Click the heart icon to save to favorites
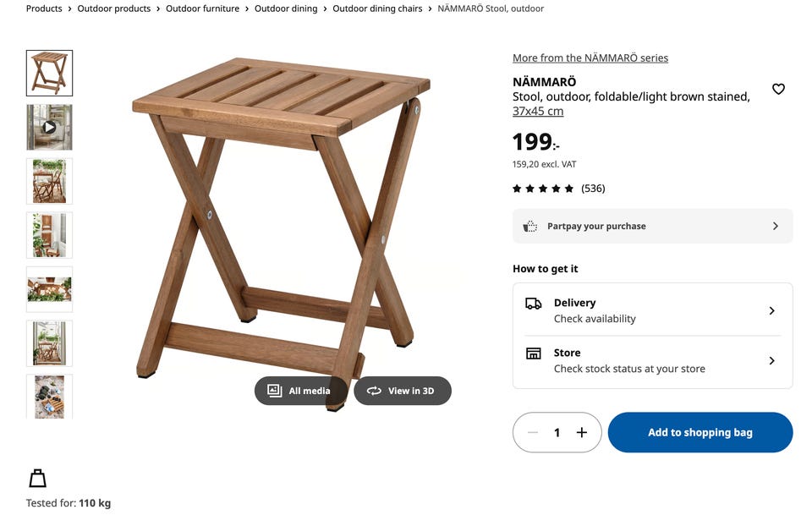 778,89
